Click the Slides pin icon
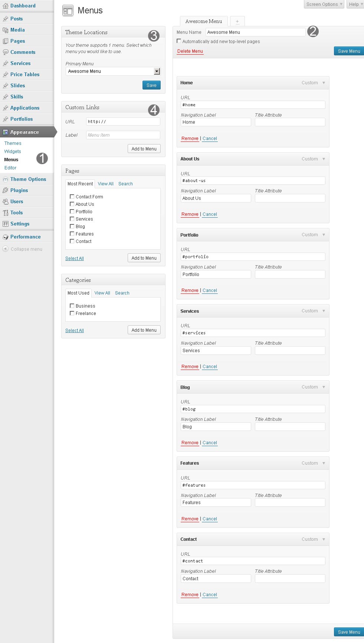The image size is (364, 643). point(5,85)
